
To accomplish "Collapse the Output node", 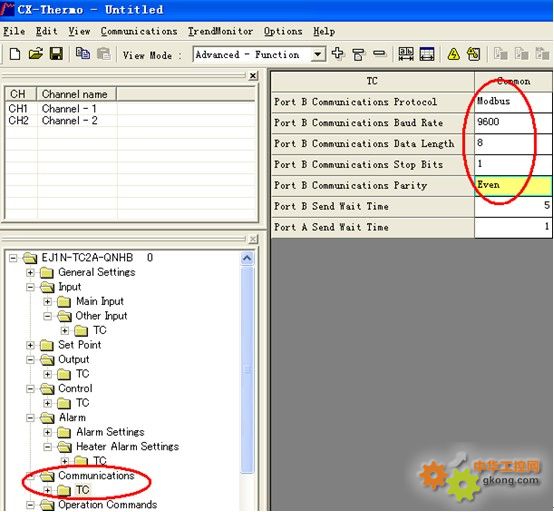I will pos(30,360).
